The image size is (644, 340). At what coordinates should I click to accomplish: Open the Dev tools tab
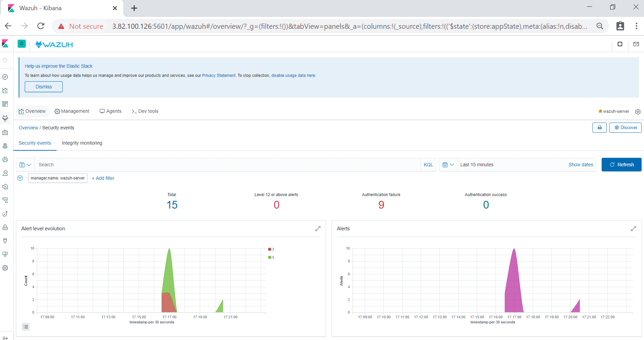point(145,111)
